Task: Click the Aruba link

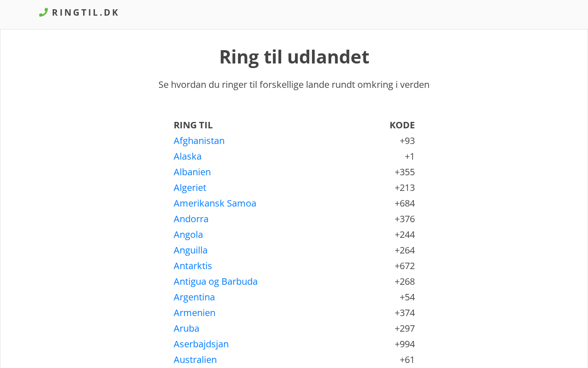Action: point(186,328)
